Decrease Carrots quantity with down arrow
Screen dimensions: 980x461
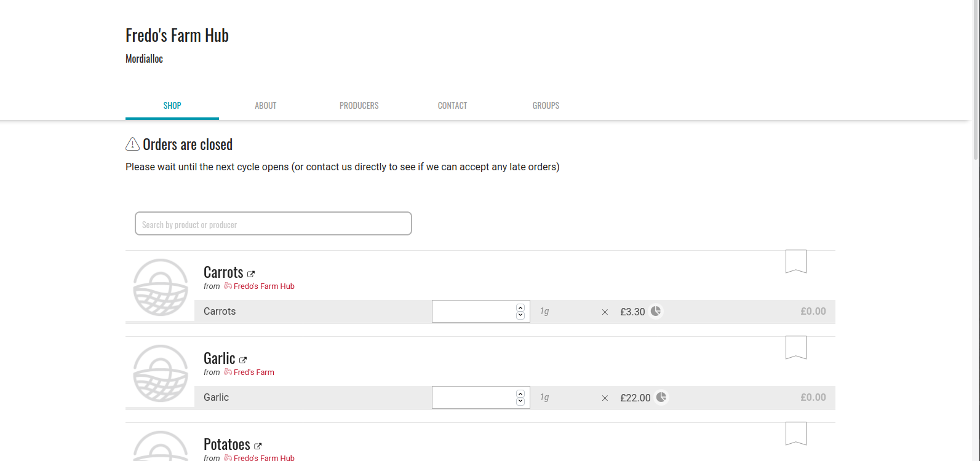pos(520,315)
